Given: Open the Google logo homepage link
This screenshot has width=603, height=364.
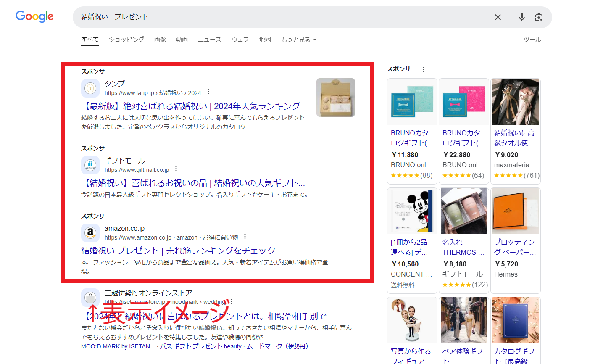Looking at the screenshot, I should (34, 17).
